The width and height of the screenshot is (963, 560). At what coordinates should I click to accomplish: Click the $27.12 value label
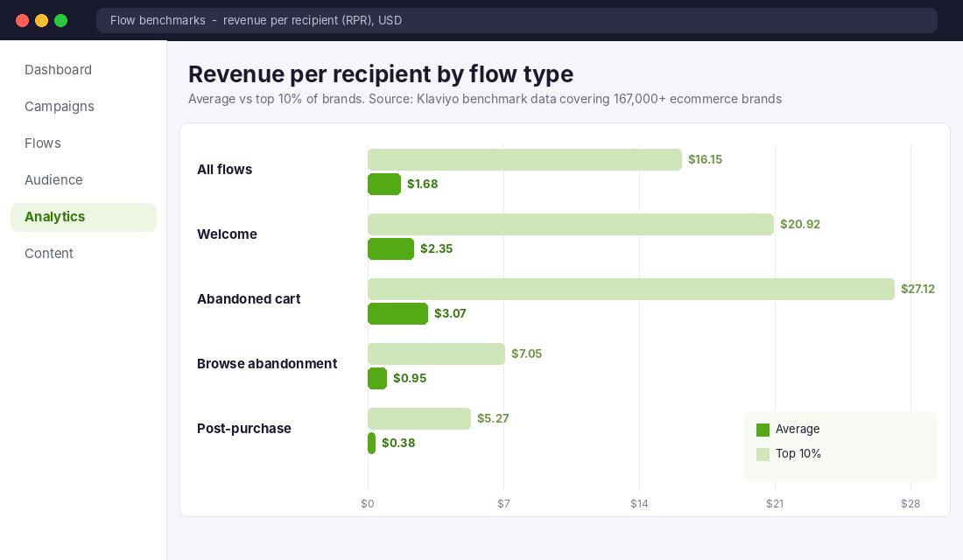click(917, 290)
